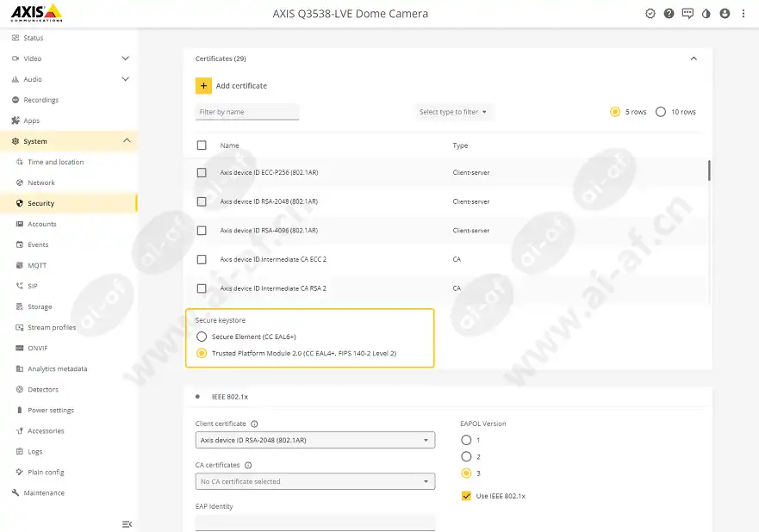Open Axis device ID ECC-P256 (802.1AR) name

[269, 172]
